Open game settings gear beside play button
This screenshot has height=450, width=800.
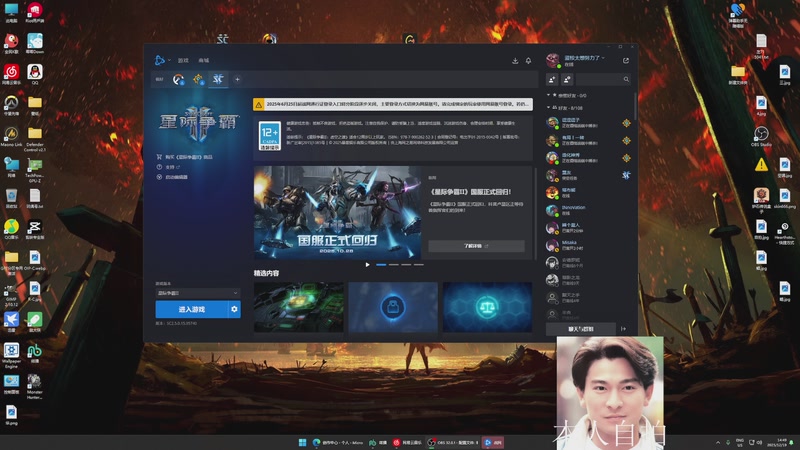point(234,309)
